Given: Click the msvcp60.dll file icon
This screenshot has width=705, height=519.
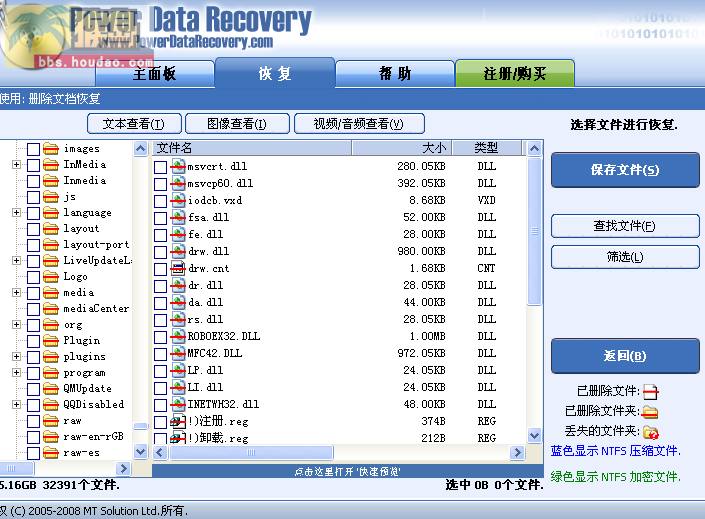Looking at the screenshot, I should point(178,183).
